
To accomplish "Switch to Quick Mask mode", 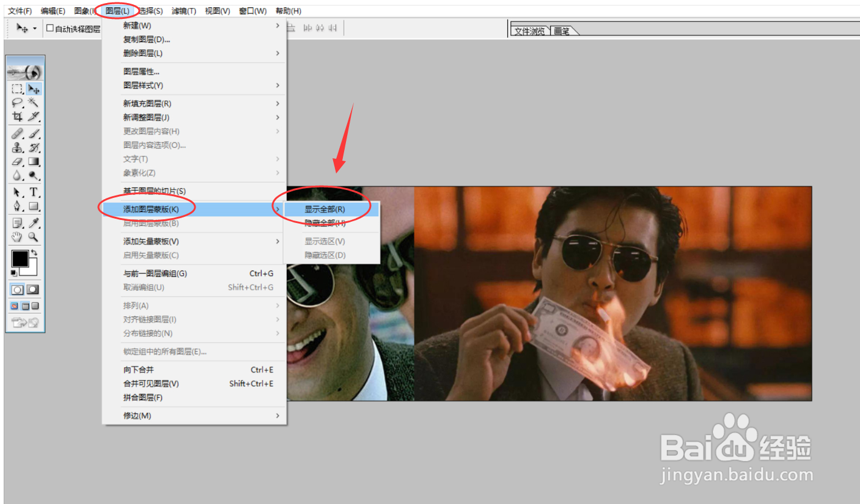I will (x=33, y=290).
